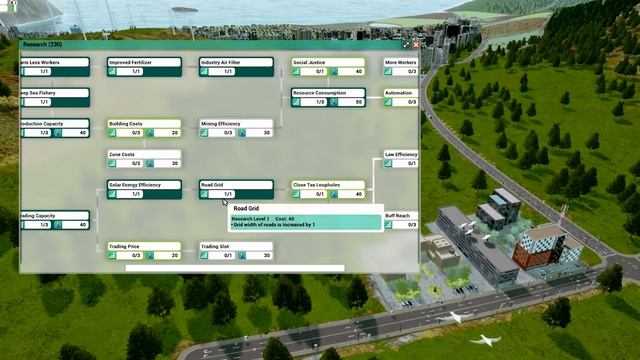Click the Trading Capacity cost icon

click(58, 225)
